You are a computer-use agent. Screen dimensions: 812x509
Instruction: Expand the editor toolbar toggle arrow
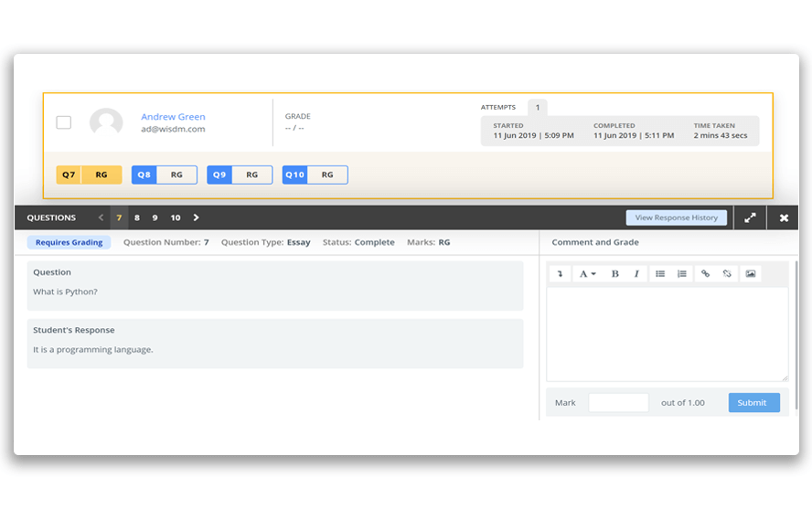tap(560, 274)
